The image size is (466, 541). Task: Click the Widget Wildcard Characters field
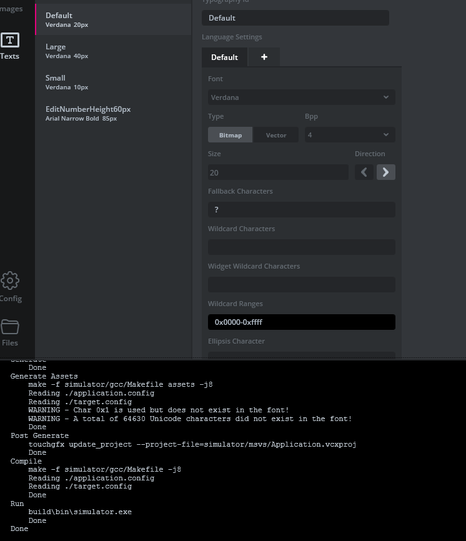[x=301, y=285]
